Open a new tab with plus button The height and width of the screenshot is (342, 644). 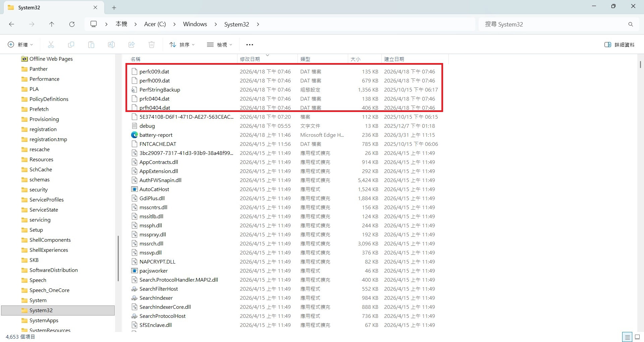tap(114, 7)
